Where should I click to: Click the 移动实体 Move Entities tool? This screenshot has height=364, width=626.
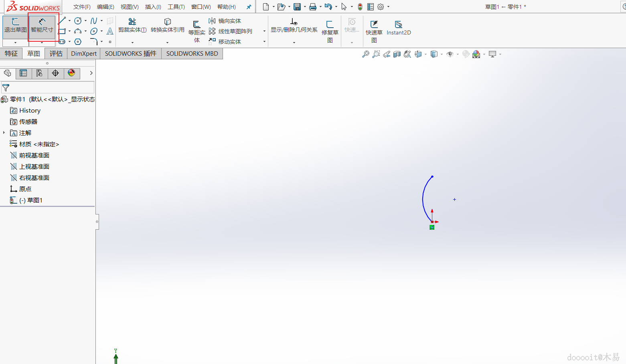[x=225, y=41]
